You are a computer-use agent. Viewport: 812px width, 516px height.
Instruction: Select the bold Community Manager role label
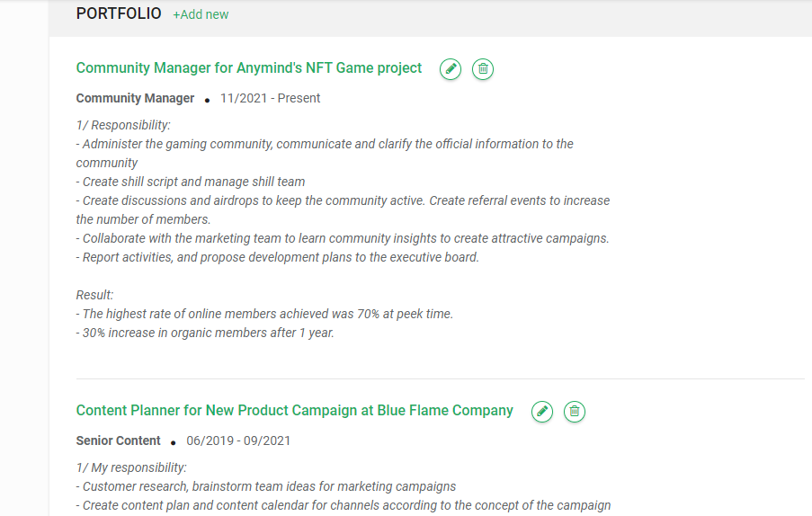click(x=135, y=98)
